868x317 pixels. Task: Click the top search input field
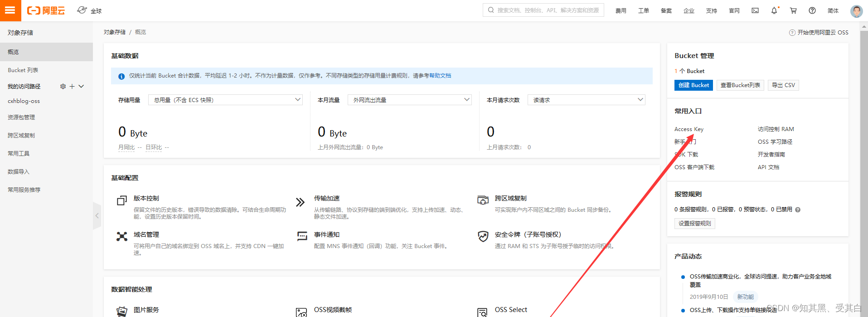click(543, 10)
